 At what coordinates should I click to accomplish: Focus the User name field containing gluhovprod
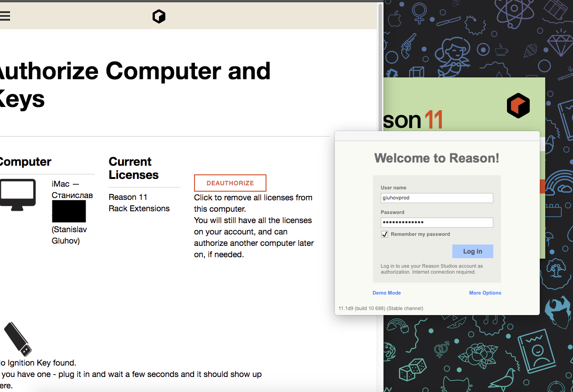(437, 198)
